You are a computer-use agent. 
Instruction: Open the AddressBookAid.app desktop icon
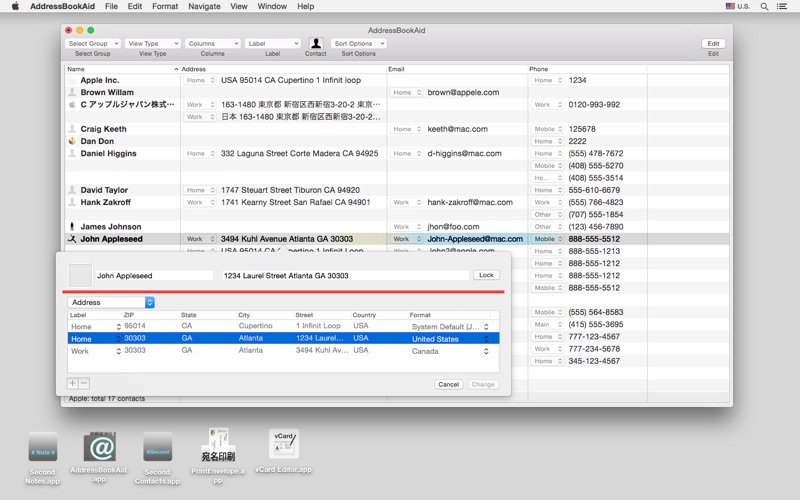pyautogui.click(x=99, y=447)
